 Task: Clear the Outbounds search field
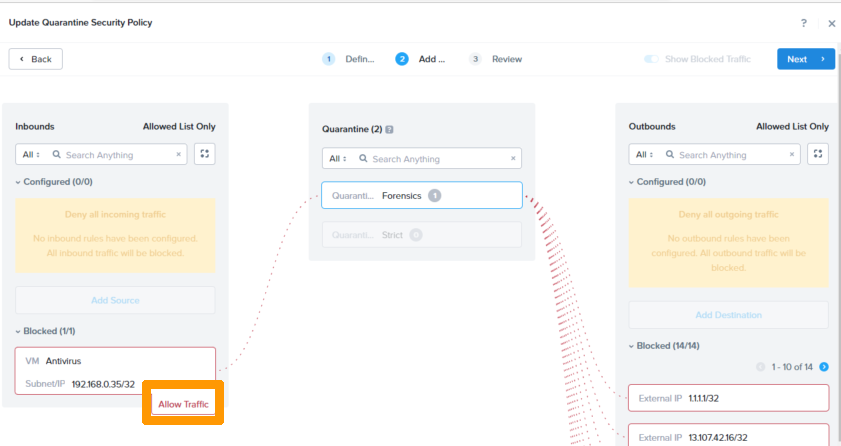tap(792, 155)
